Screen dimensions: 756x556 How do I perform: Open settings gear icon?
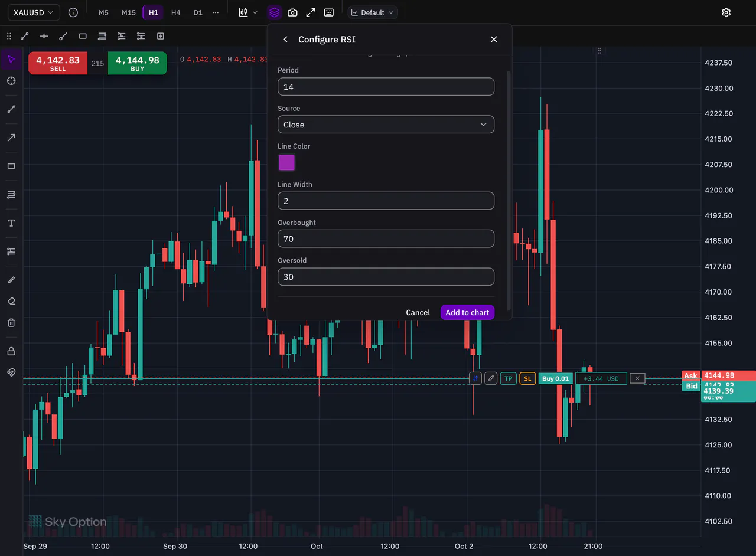[726, 12]
